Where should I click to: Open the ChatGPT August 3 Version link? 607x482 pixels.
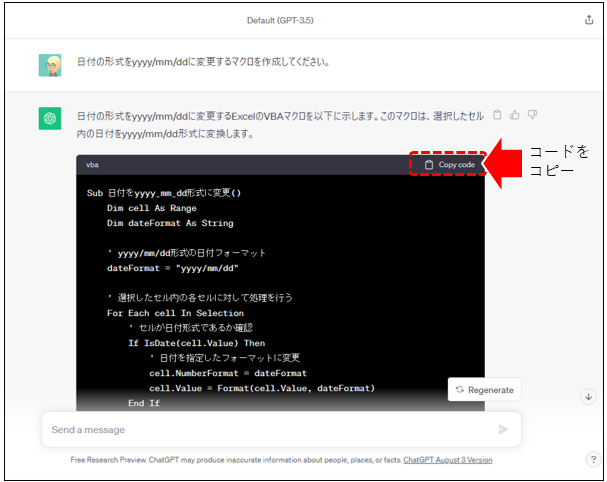[447, 460]
